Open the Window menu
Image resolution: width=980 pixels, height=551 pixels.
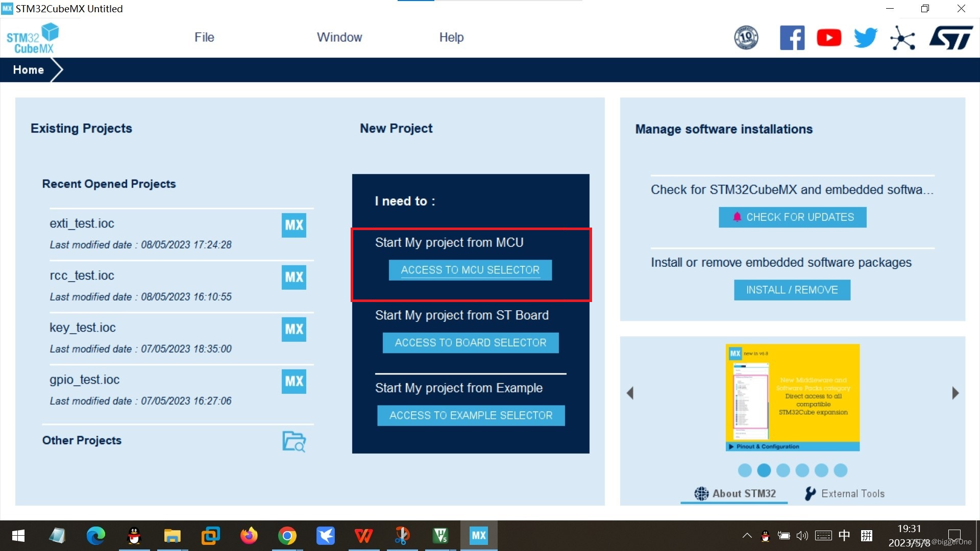[x=339, y=37]
